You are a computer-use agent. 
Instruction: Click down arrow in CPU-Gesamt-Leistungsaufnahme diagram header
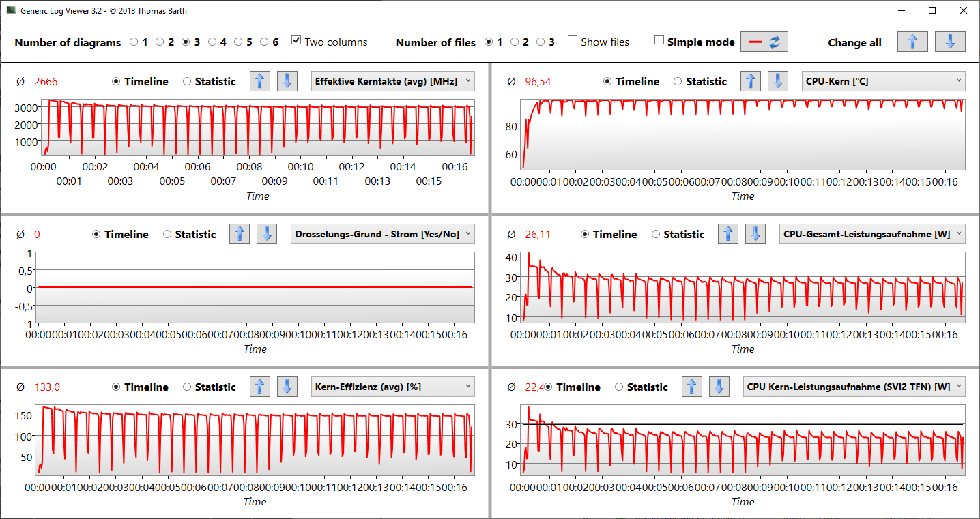click(x=755, y=234)
